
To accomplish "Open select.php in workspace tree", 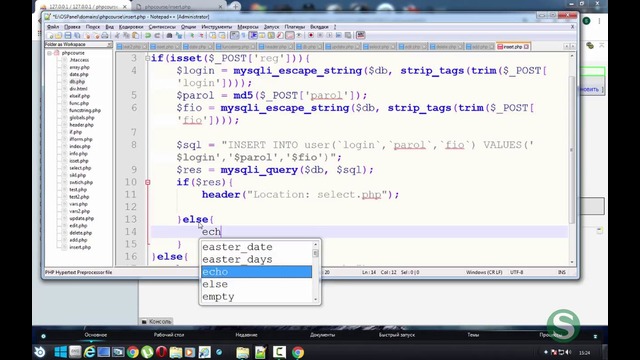I will point(80,168).
